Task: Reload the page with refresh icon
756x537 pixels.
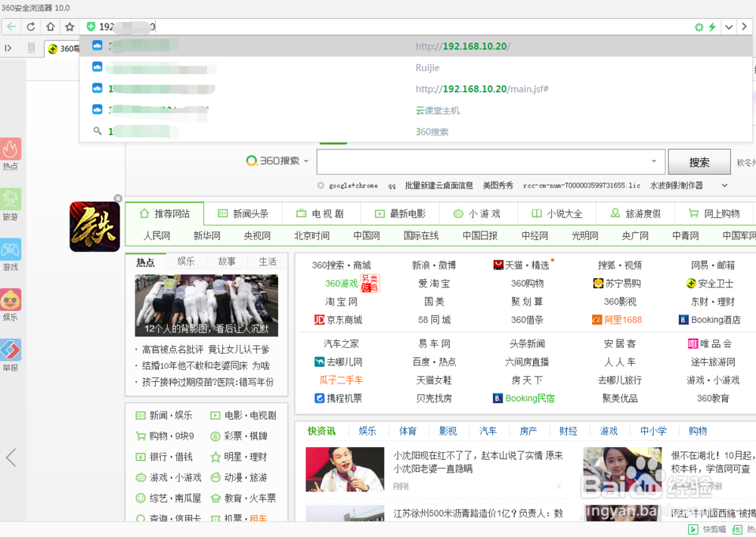Action: pyautogui.click(x=31, y=26)
